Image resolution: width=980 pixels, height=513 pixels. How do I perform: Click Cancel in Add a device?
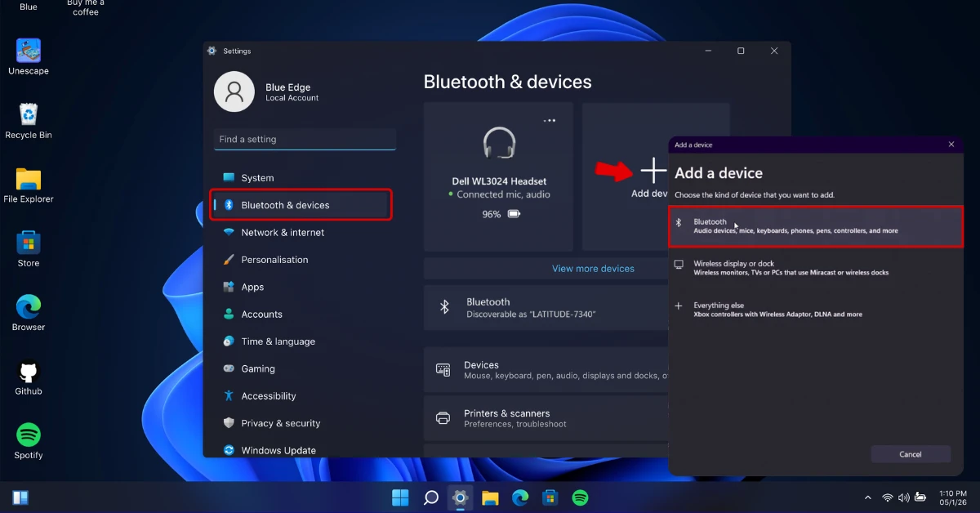tap(911, 454)
